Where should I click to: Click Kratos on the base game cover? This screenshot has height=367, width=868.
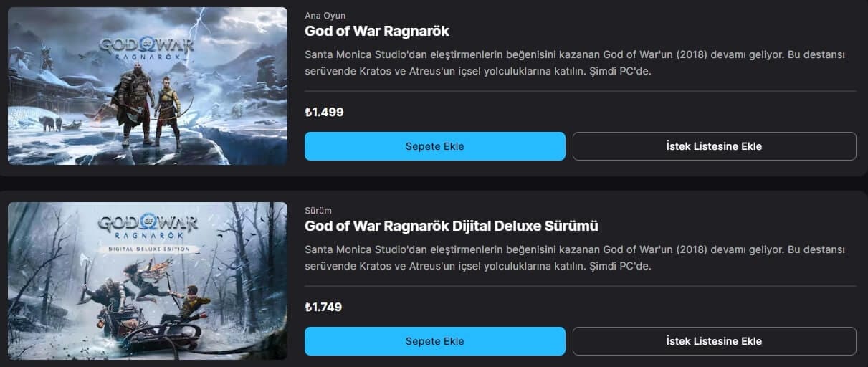point(133,103)
